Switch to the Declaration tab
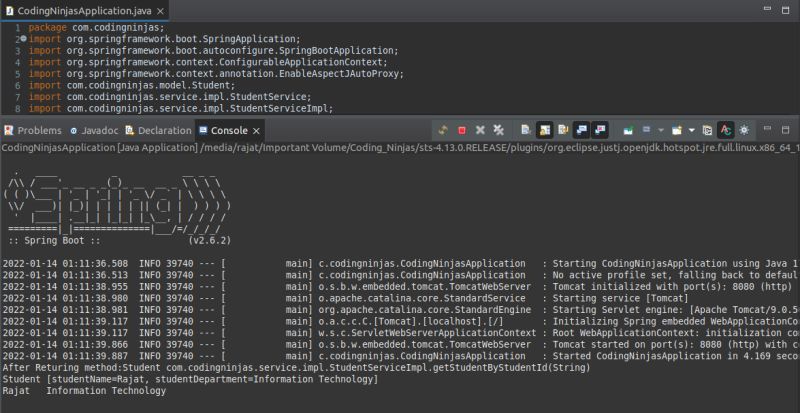Screen dimensions: 800x413 click(158, 131)
